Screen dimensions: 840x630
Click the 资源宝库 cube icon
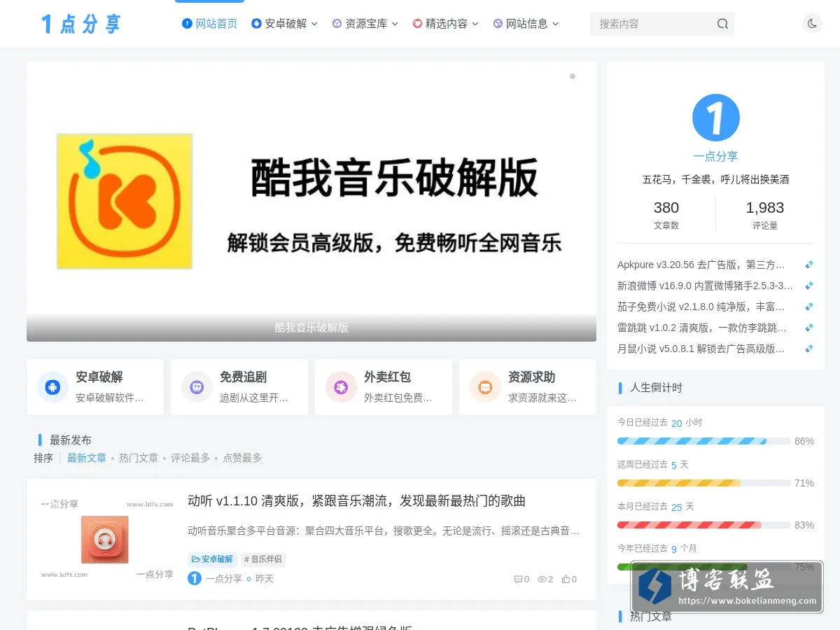point(337,24)
